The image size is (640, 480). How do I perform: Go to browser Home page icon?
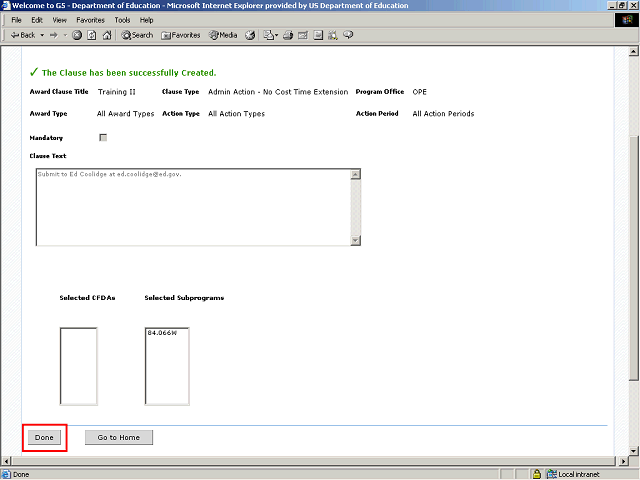click(107, 36)
